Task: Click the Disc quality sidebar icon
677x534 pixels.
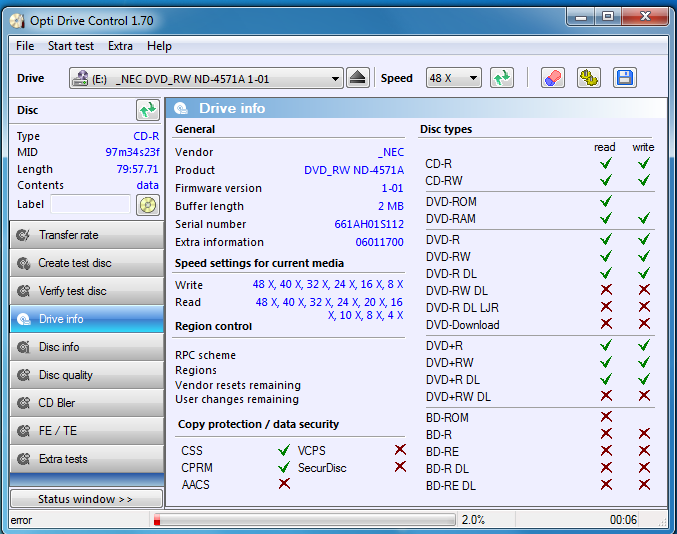Action: point(23,375)
